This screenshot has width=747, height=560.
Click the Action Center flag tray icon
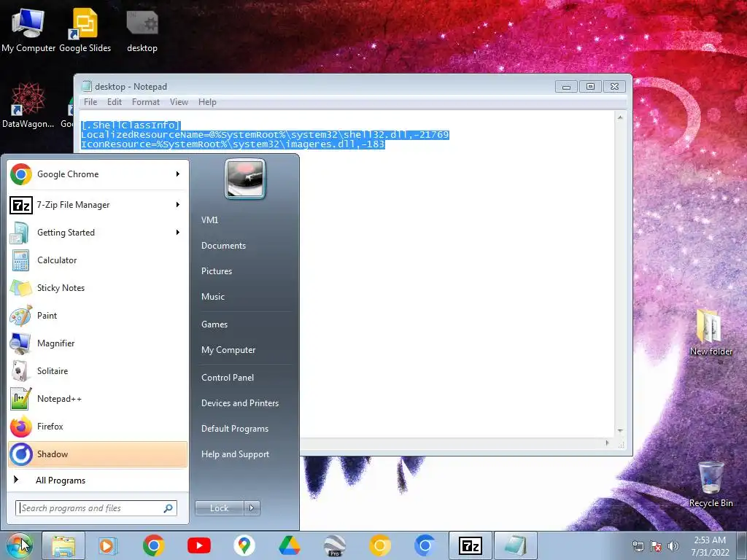click(656, 546)
